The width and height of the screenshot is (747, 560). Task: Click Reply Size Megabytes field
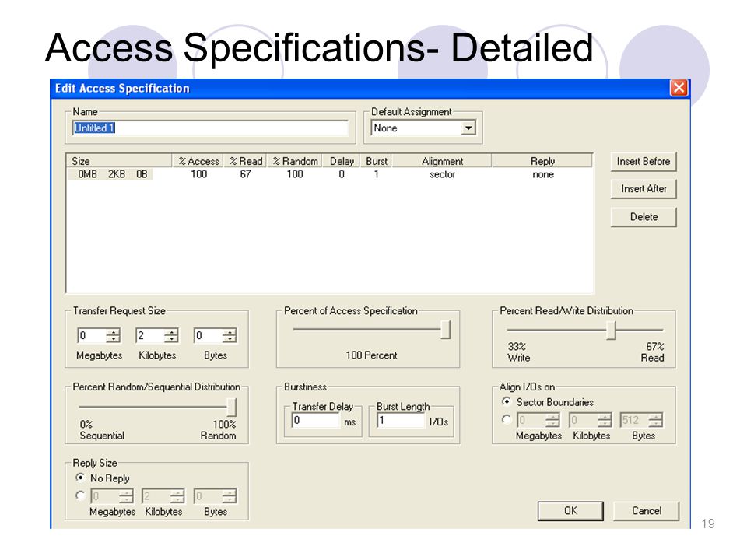105,496
